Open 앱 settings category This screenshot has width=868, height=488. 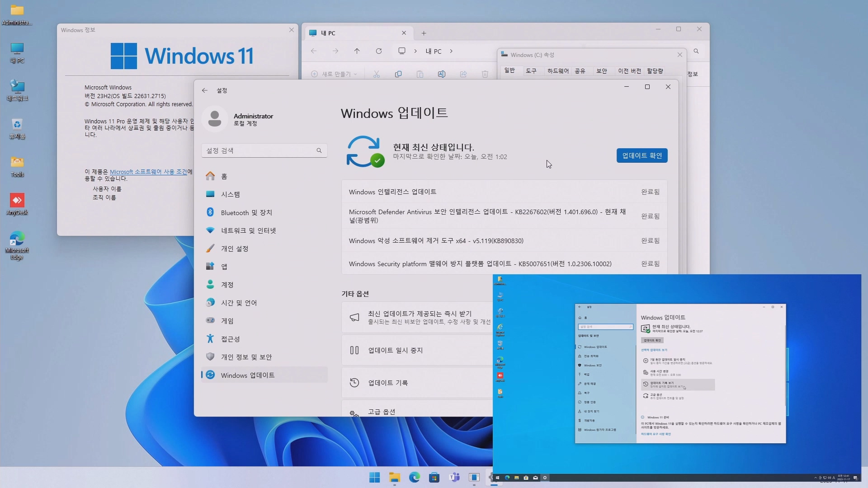click(264, 267)
